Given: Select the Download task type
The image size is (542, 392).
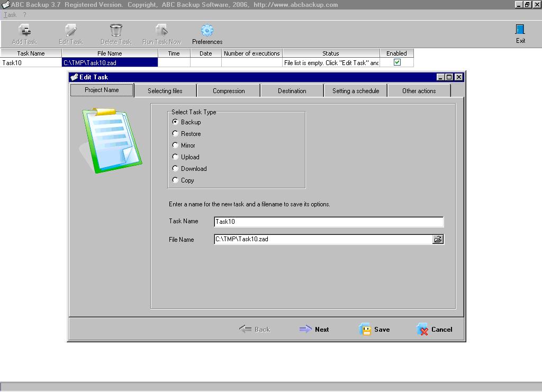Looking at the screenshot, I should (175, 169).
